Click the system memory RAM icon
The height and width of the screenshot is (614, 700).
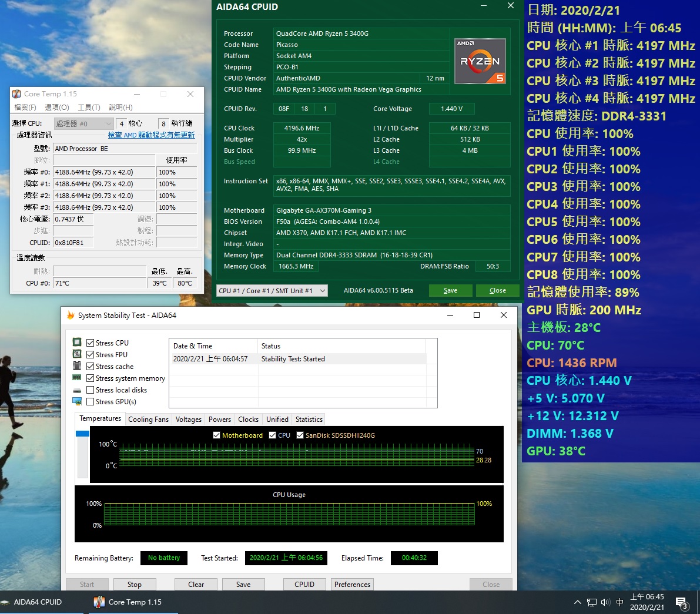pos(77,377)
